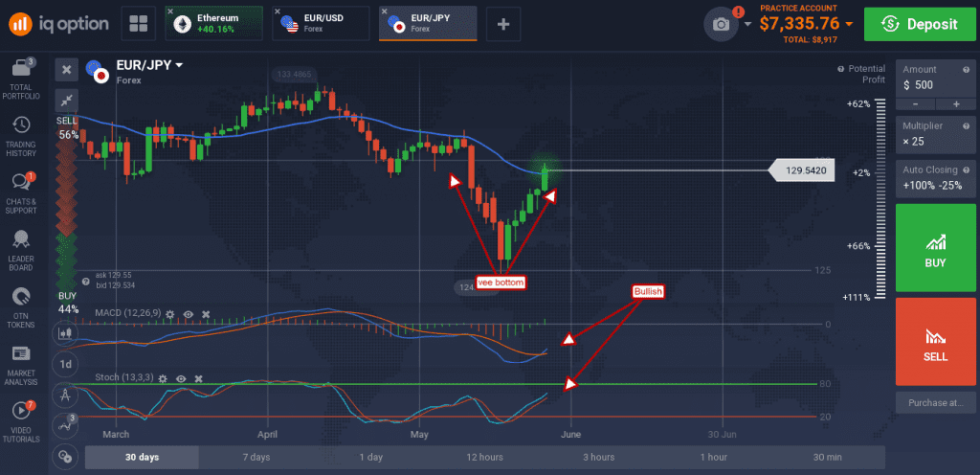The height and width of the screenshot is (475, 980).
Task: Select the 3 hours timeframe
Action: click(x=599, y=457)
